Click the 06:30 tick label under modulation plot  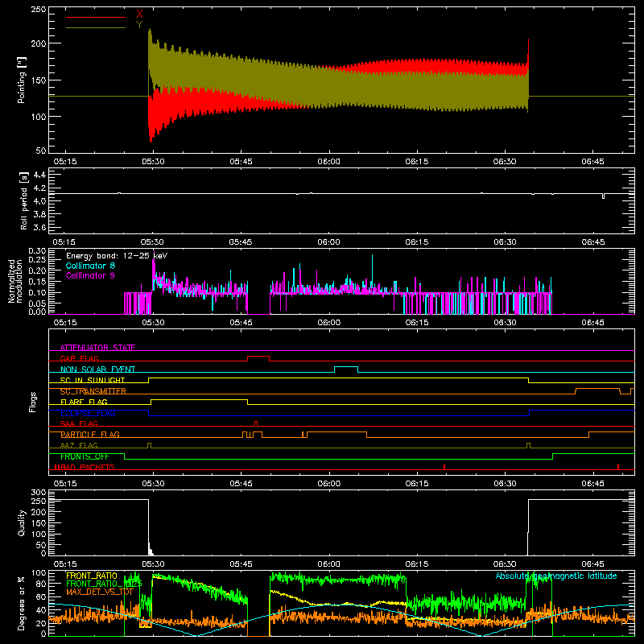pyautogui.click(x=505, y=323)
